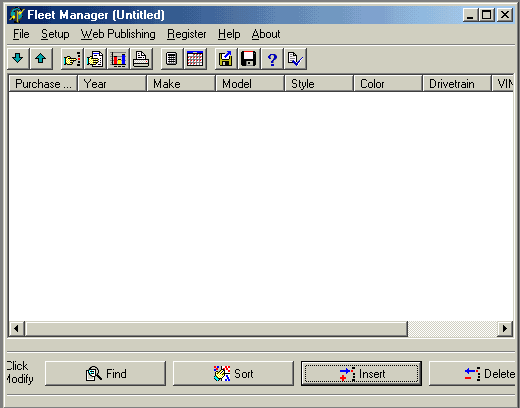Click the Delete button
The image size is (520, 408).
click(x=472, y=374)
